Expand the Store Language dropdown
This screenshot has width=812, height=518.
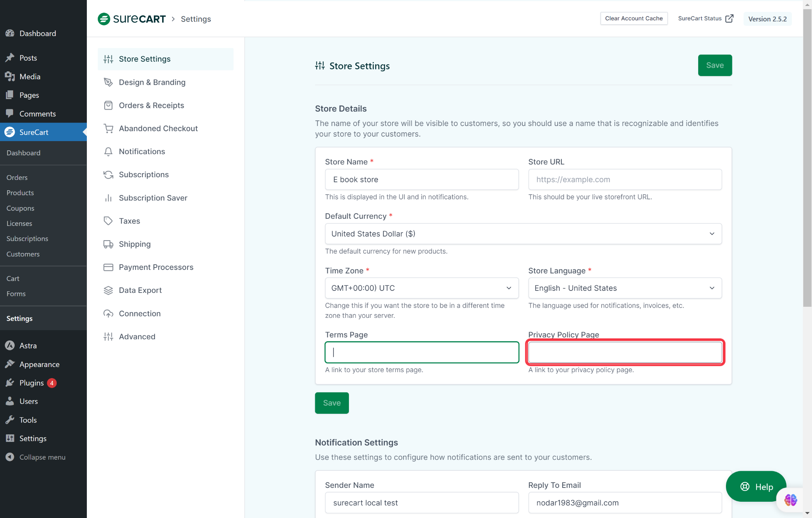tap(624, 288)
